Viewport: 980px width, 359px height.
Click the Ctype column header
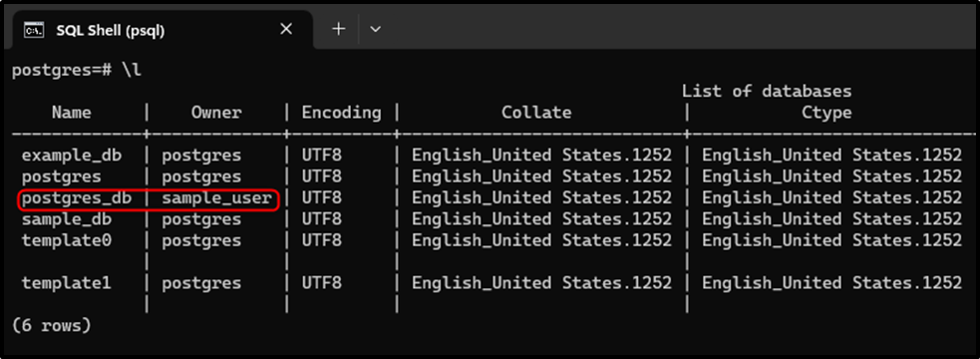pyautogui.click(x=826, y=114)
